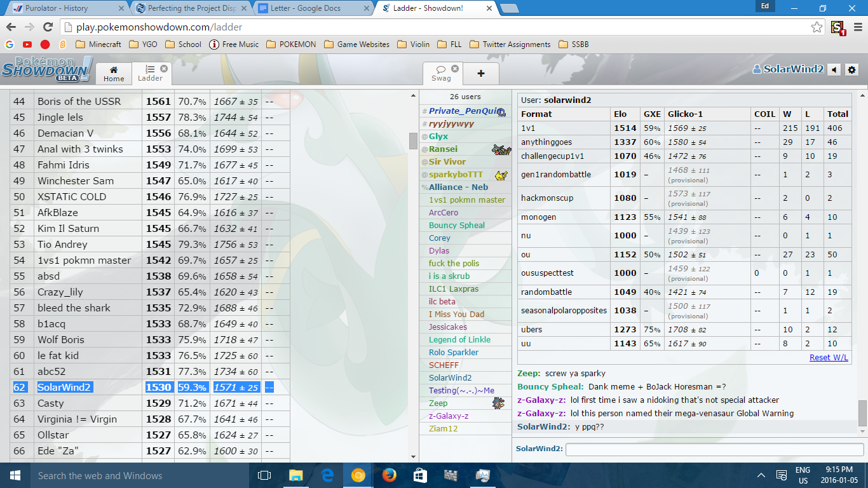The image size is (868, 488).
Task: Add a room with the plus tab
Action: tap(481, 74)
